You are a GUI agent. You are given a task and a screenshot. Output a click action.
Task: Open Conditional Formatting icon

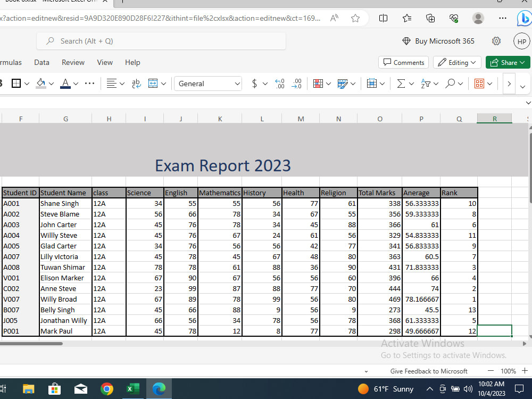pyautogui.click(x=318, y=84)
